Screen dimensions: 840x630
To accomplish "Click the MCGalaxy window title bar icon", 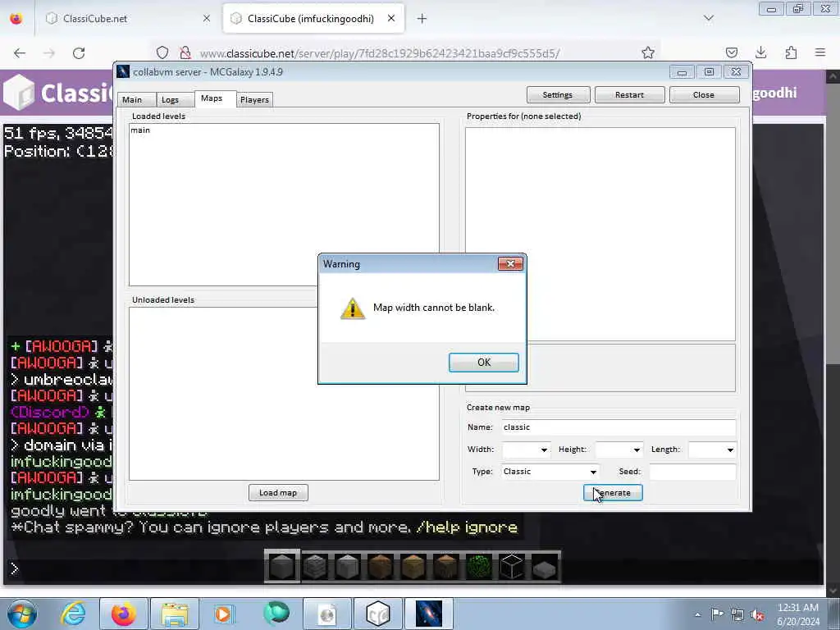I will click(x=123, y=71).
